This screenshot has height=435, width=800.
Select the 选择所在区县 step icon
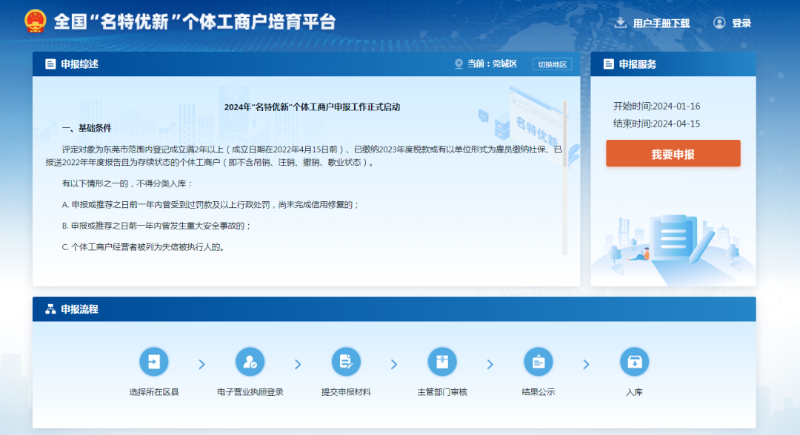153,361
